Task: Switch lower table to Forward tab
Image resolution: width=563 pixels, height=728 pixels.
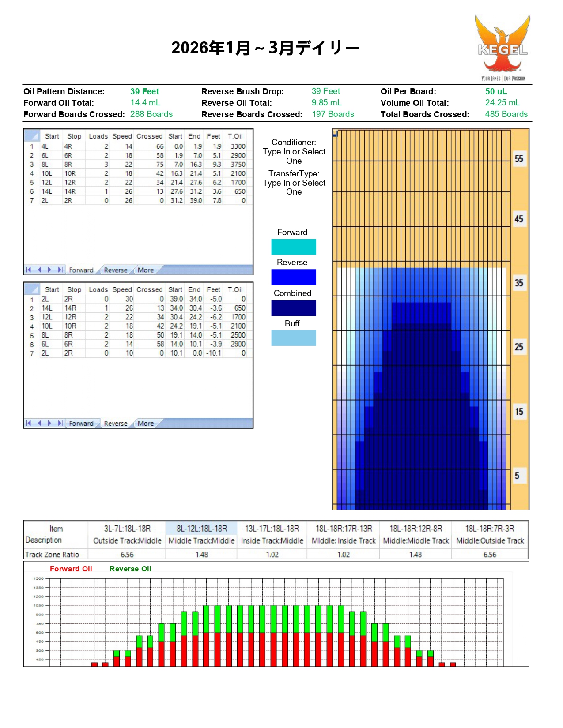Action: pyautogui.click(x=81, y=424)
